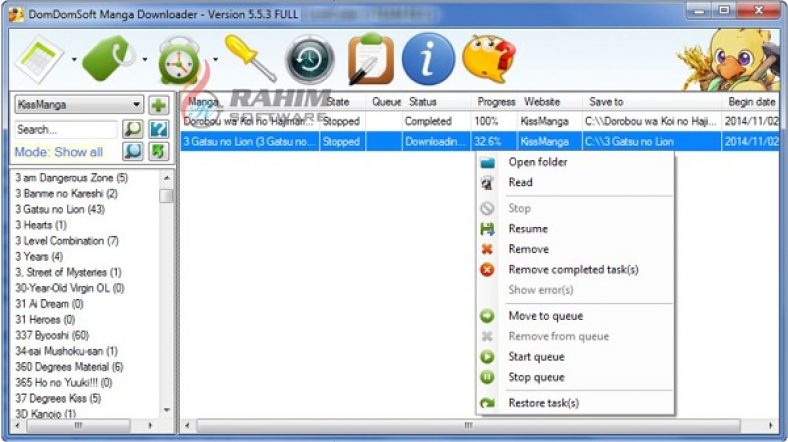
Task: Click the green Stop queue pause icon
Action: tap(487, 377)
